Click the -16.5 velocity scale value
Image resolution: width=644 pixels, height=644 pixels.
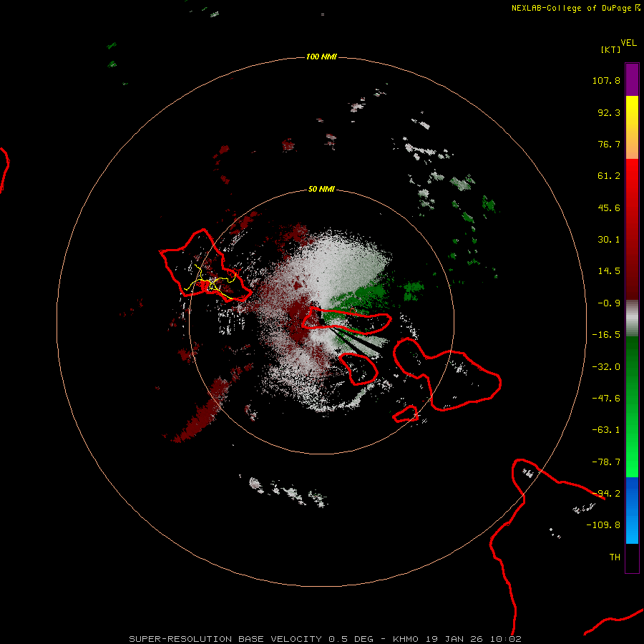pos(606,335)
